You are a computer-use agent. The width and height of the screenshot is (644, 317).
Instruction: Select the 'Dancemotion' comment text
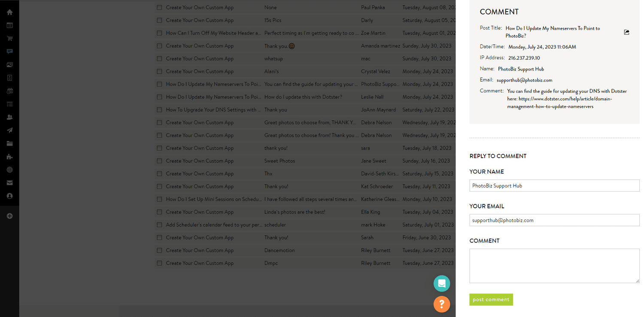coord(279,250)
